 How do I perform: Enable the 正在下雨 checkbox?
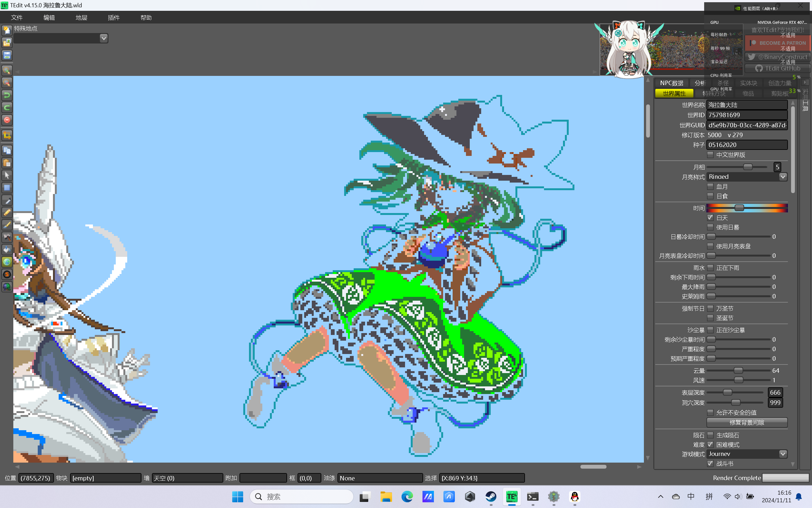[x=710, y=267]
